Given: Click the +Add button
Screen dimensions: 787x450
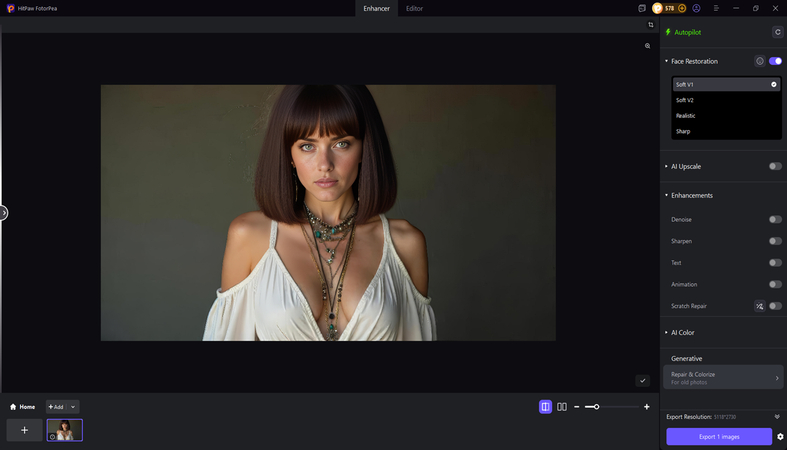Looking at the screenshot, I should (x=56, y=407).
